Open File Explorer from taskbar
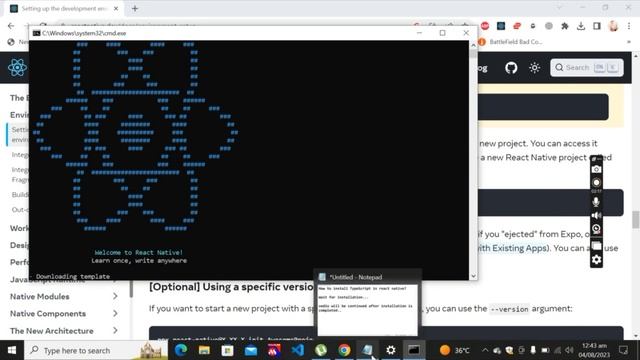 (x=204, y=350)
